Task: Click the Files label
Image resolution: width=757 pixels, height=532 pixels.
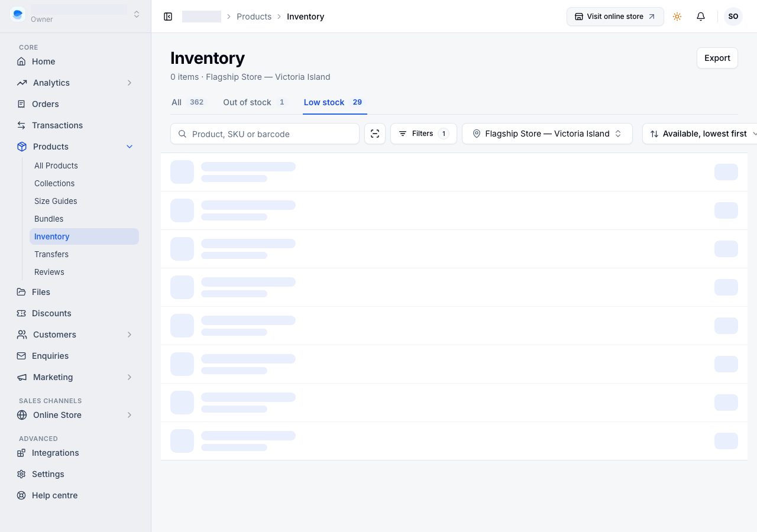Action: pyautogui.click(x=41, y=292)
